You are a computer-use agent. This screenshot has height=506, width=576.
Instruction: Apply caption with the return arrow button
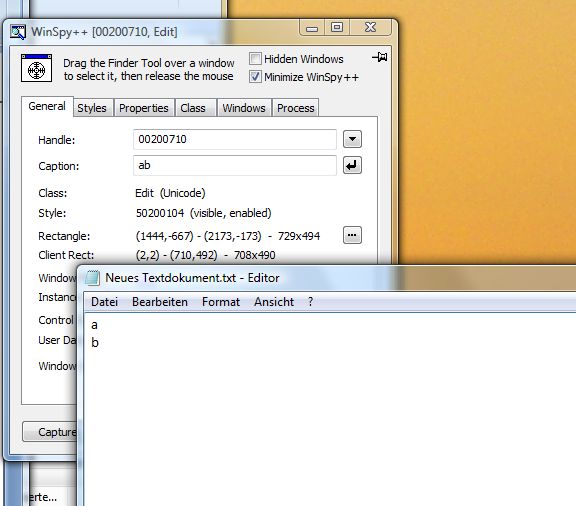point(352,165)
